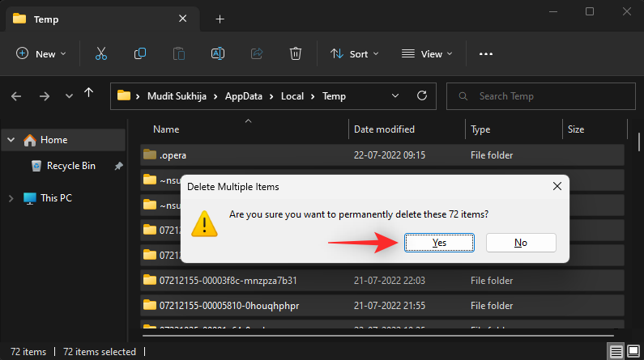Click chevron after AppData breadcrumb
The image size is (644, 360).
(x=271, y=96)
